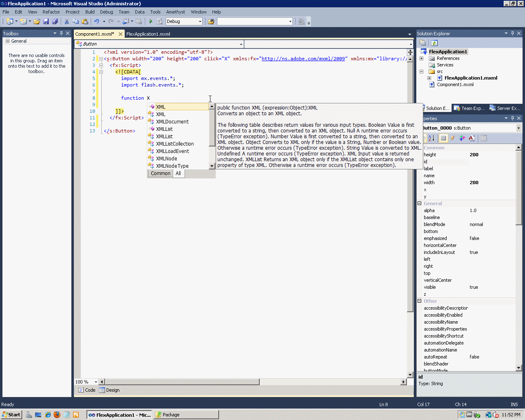Select the Services node in Solution Explorer
The width and height of the screenshot is (525, 420).
click(445, 65)
